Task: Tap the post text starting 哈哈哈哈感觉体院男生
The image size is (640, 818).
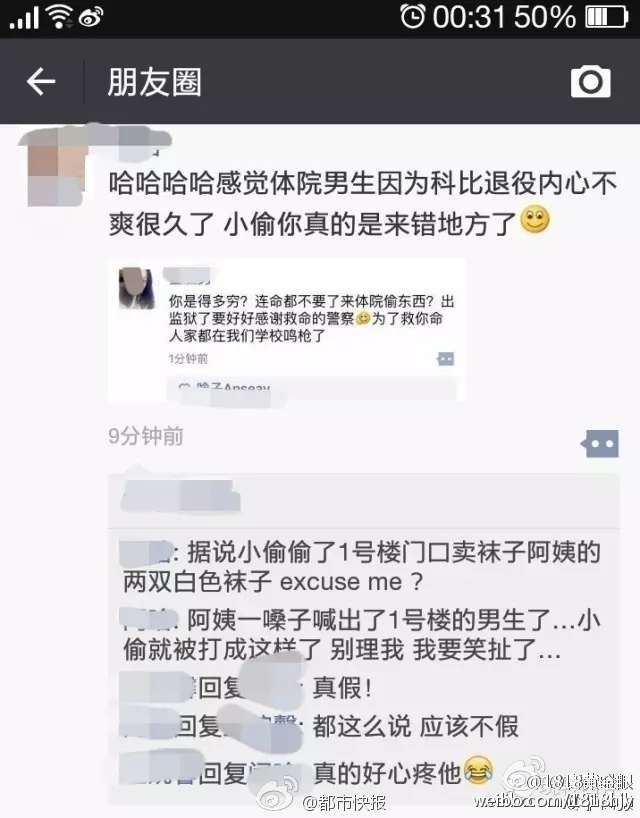Action: point(363,203)
